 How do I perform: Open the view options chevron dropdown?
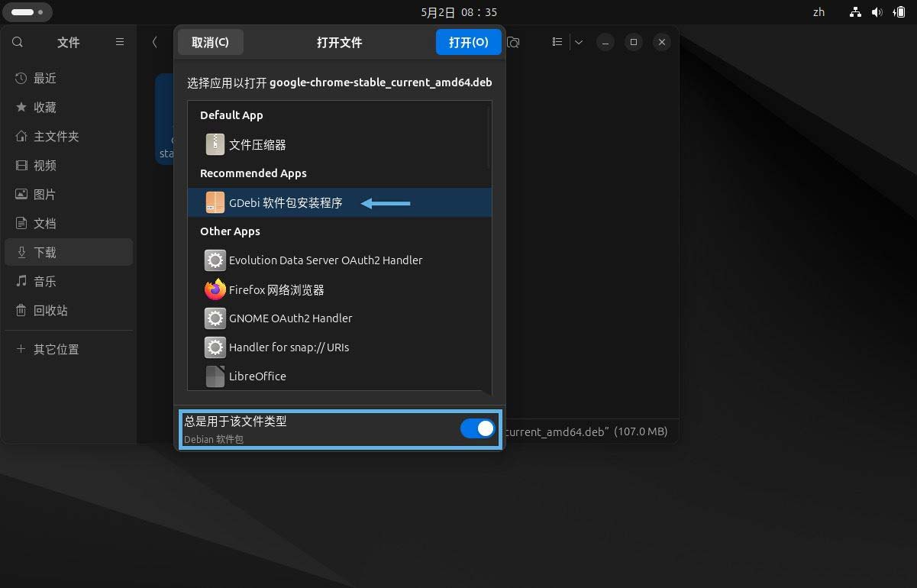click(x=578, y=42)
